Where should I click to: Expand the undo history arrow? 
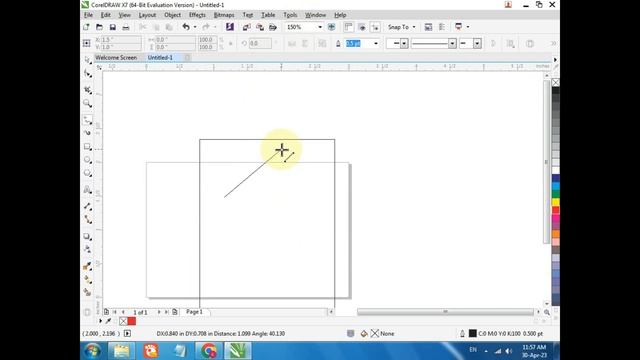[x=195, y=27]
